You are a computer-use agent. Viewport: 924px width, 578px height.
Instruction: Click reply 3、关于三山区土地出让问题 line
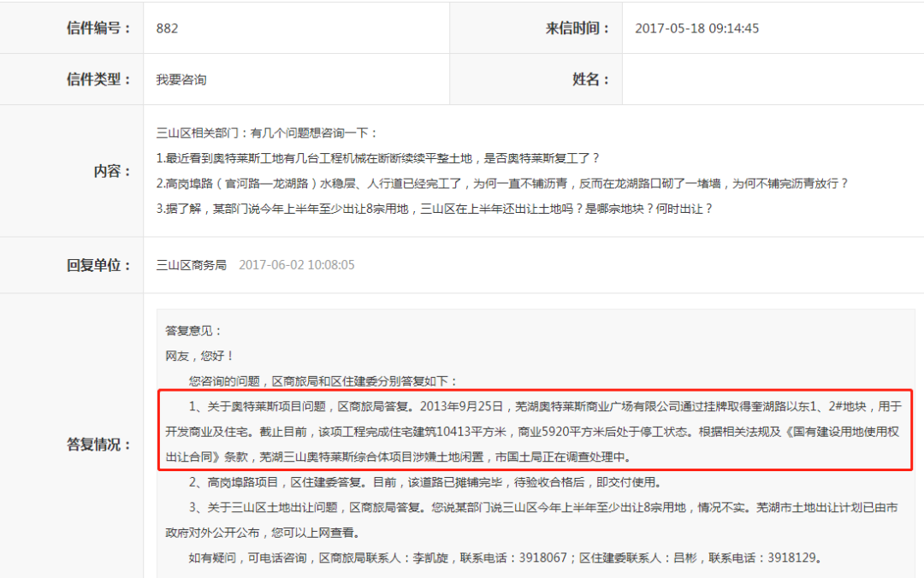click(543, 508)
